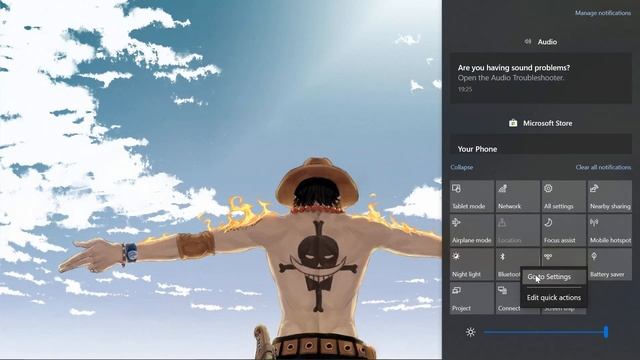Turn on Focus assist tile
Image resolution: width=640 pixels, height=360 pixels.
click(x=564, y=230)
